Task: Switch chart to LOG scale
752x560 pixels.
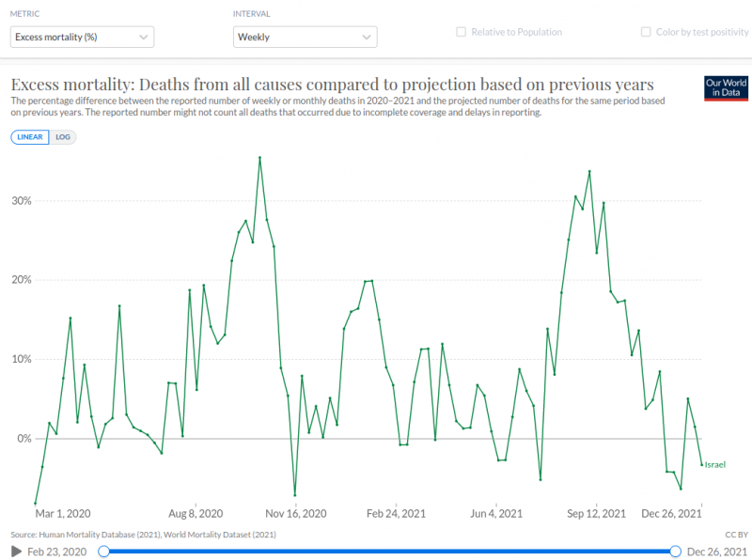Action: click(x=63, y=136)
